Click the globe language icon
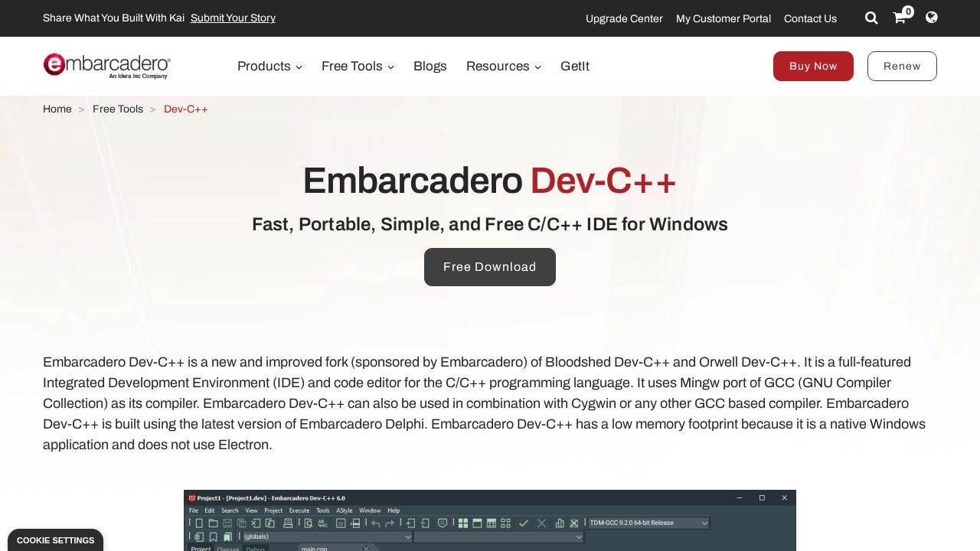Screen dimensions: 980x551 932,17
